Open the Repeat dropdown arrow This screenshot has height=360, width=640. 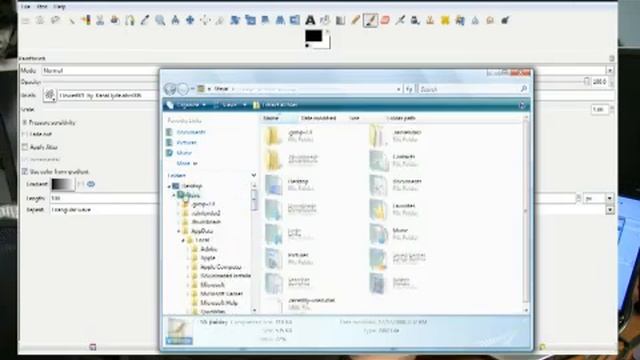pos(610,210)
